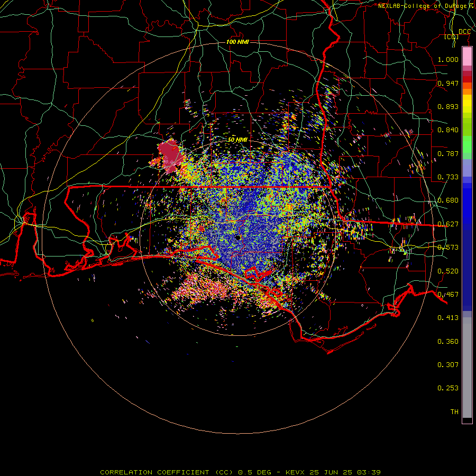The height and width of the screenshot is (476, 476).
Task: Pick the lavender segment of the color bar
Action: (x=467, y=168)
